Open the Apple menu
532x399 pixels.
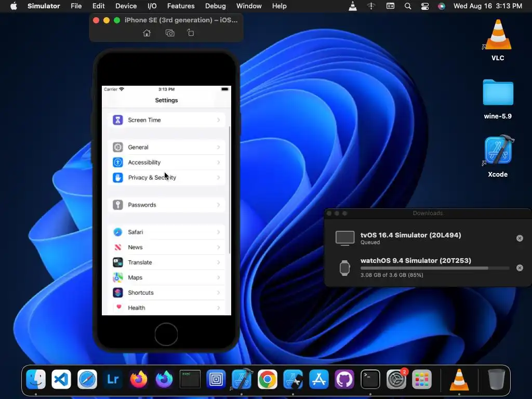point(14,6)
